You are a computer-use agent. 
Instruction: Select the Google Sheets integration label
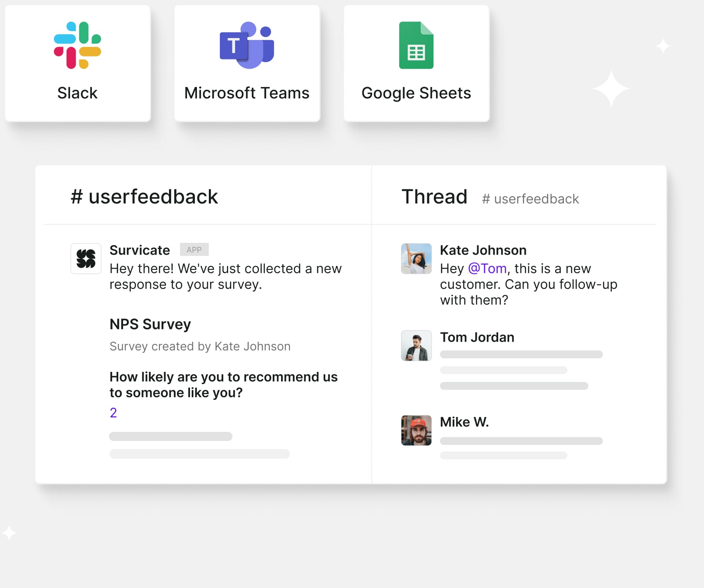click(x=416, y=94)
